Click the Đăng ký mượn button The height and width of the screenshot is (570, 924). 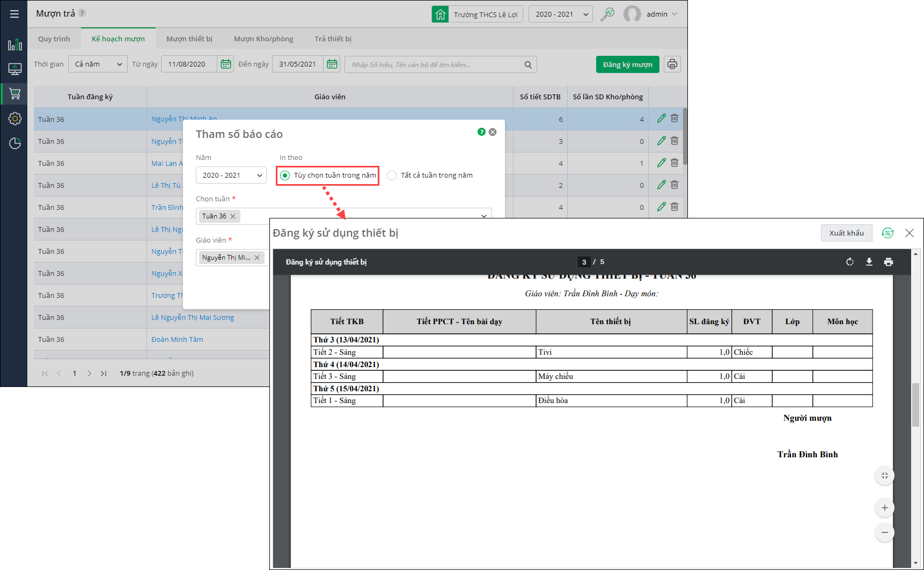[x=627, y=64]
